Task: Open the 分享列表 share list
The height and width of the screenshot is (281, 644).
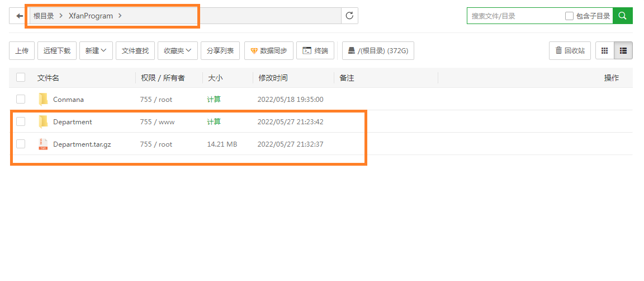Action: click(x=220, y=50)
